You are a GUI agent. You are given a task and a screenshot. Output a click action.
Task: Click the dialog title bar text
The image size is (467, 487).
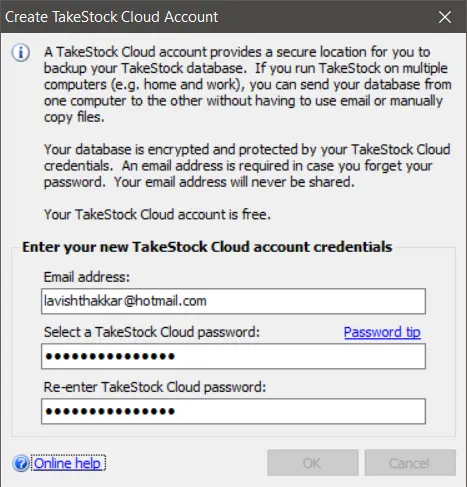pyautogui.click(x=112, y=17)
